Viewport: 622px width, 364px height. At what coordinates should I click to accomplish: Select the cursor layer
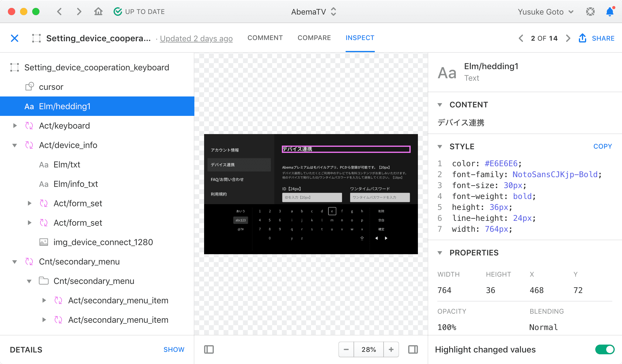pos(51,87)
